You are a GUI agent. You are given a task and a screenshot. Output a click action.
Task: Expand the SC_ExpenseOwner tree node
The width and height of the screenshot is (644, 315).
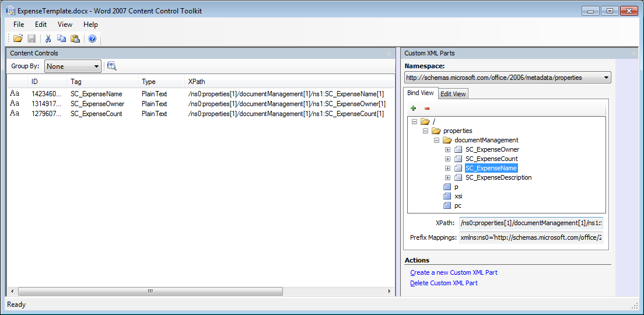tap(447, 149)
